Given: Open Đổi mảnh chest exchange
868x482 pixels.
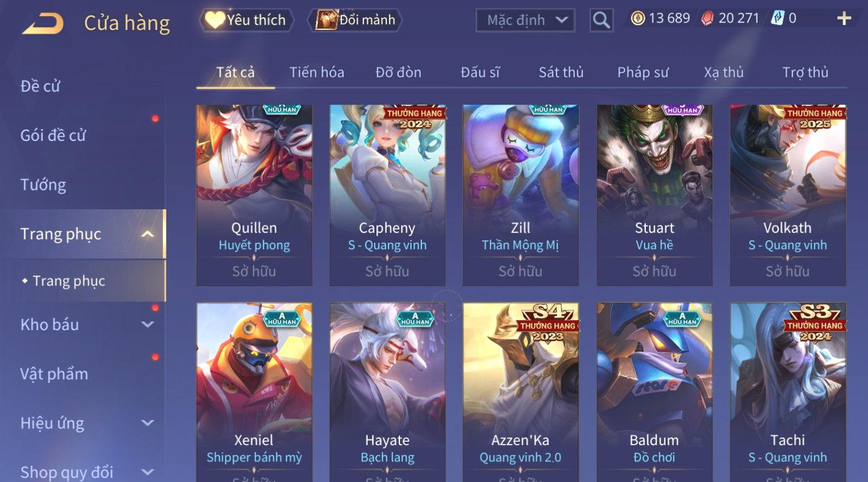Looking at the screenshot, I should pyautogui.click(x=355, y=20).
